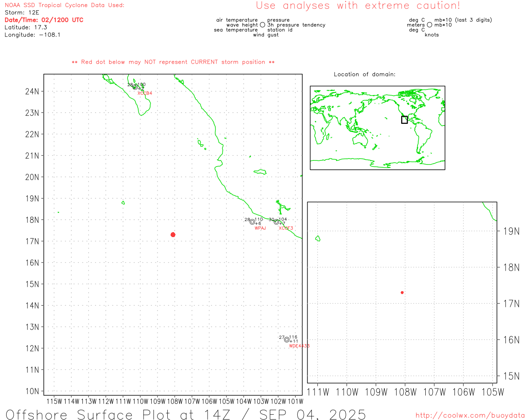Click the 'air temperature' legend label

(x=237, y=20)
